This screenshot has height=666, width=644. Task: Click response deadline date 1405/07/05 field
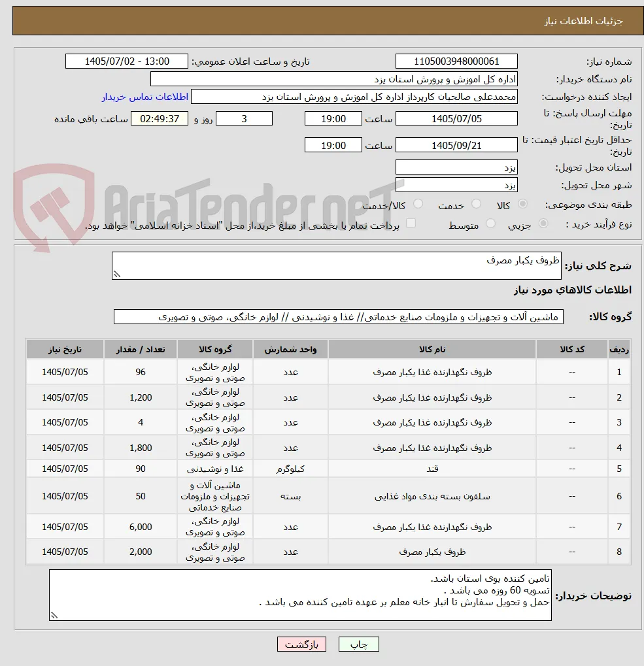456,118
